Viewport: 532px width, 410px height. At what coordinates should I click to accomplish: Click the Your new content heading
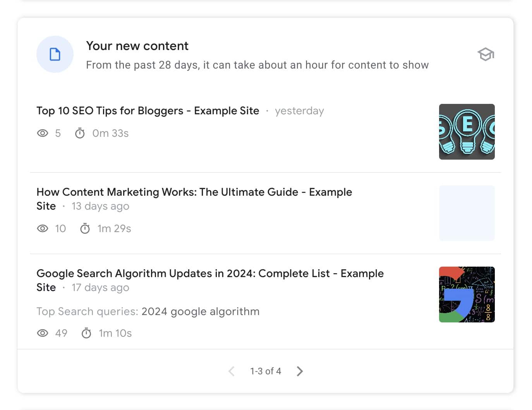[x=137, y=46]
